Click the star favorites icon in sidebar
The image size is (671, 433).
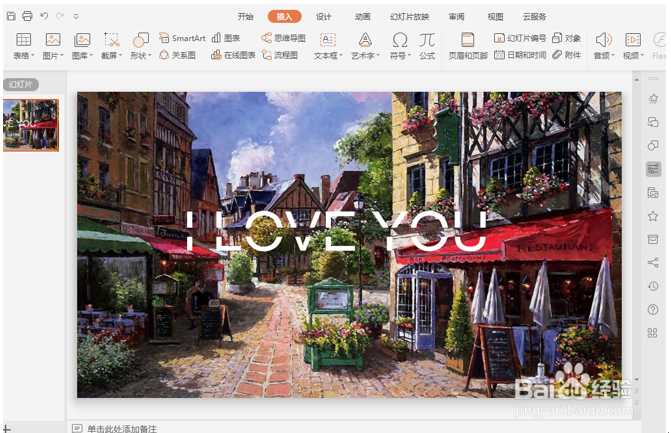[653, 216]
